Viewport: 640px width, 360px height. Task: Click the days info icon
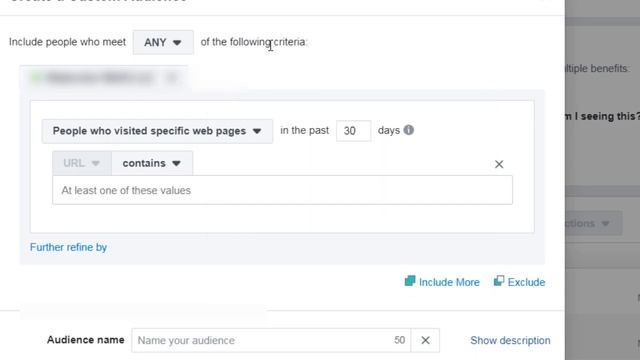pos(409,130)
